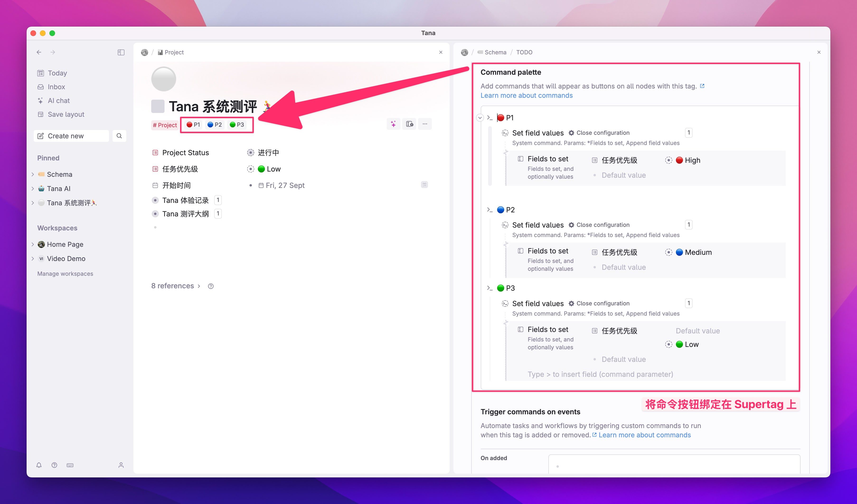Click the TODO breadcrumb
Image resolution: width=857 pixels, height=504 pixels.
click(524, 52)
